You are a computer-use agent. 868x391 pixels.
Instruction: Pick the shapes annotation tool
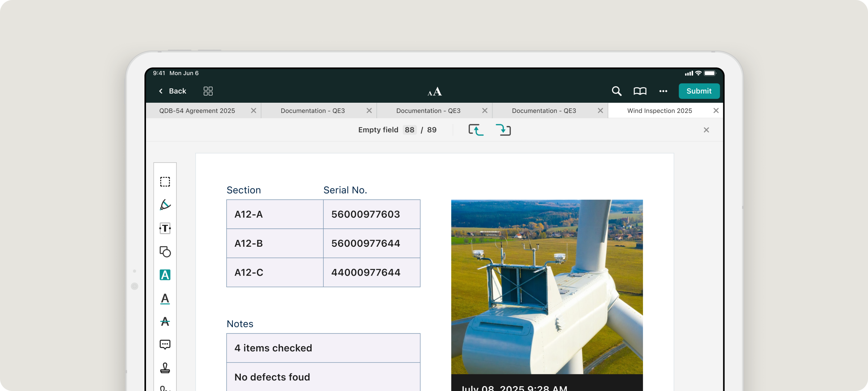pos(165,252)
